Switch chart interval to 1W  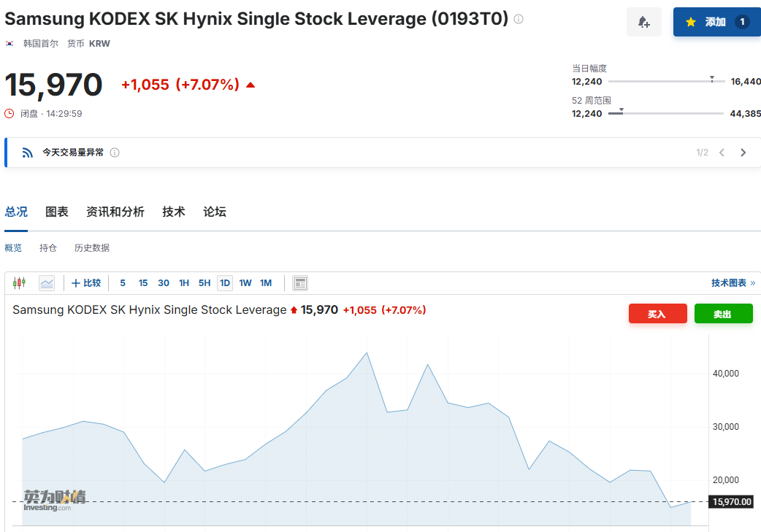[x=245, y=282]
